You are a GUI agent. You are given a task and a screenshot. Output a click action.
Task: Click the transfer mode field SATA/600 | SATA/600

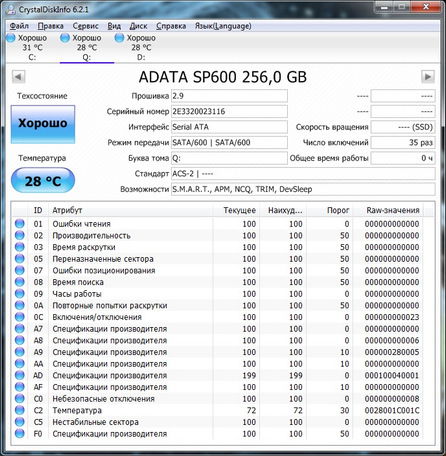[x=229, y=143]
